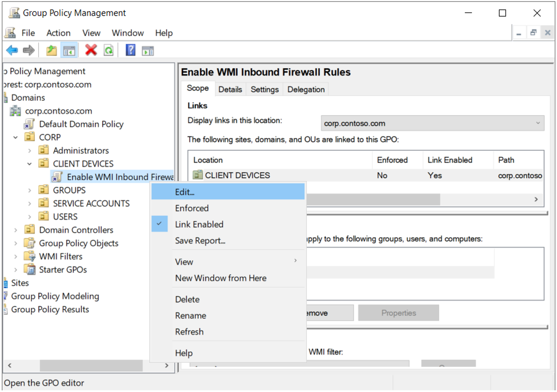The image size is (557, 392).
Task: Click the CORP OU folder icon
Action: (30, 137)
